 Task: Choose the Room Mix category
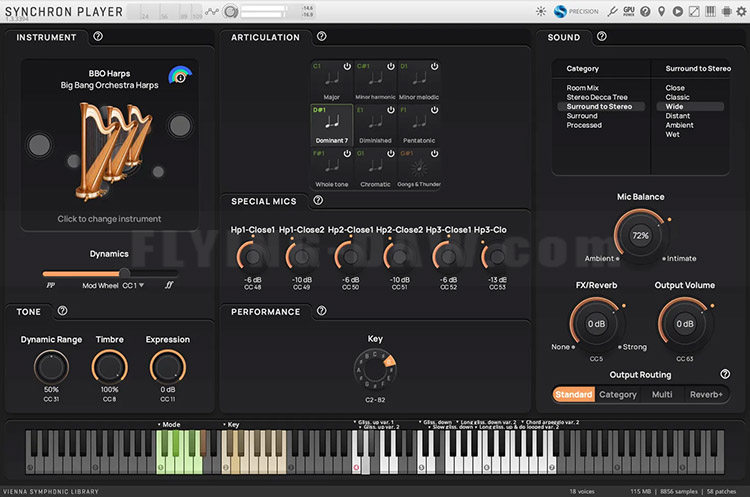point(583,88)
